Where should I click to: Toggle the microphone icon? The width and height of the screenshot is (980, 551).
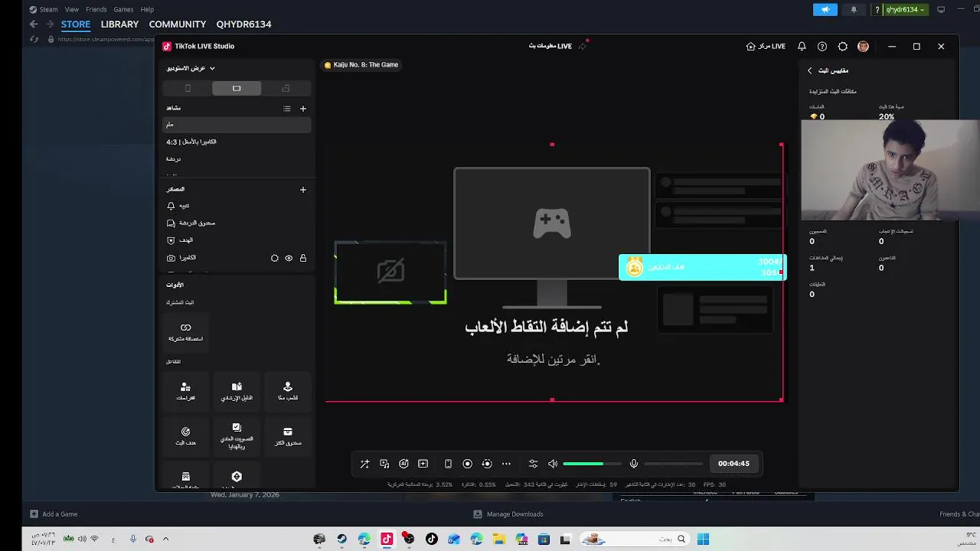pos(634,464)
